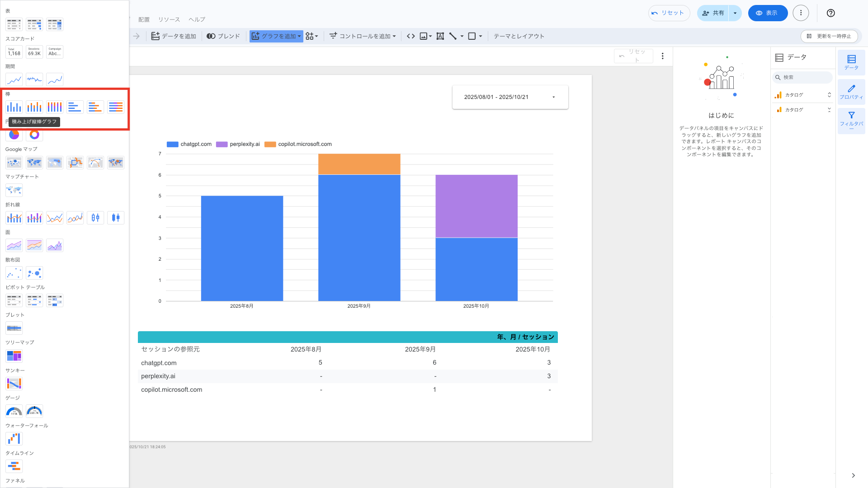Choose the pie chart icon
868x488 pixels.
coord(14,135)
